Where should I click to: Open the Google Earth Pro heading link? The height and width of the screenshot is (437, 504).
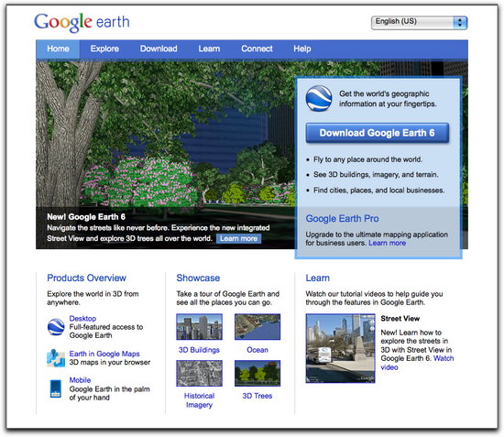click(x=342, y=218)
